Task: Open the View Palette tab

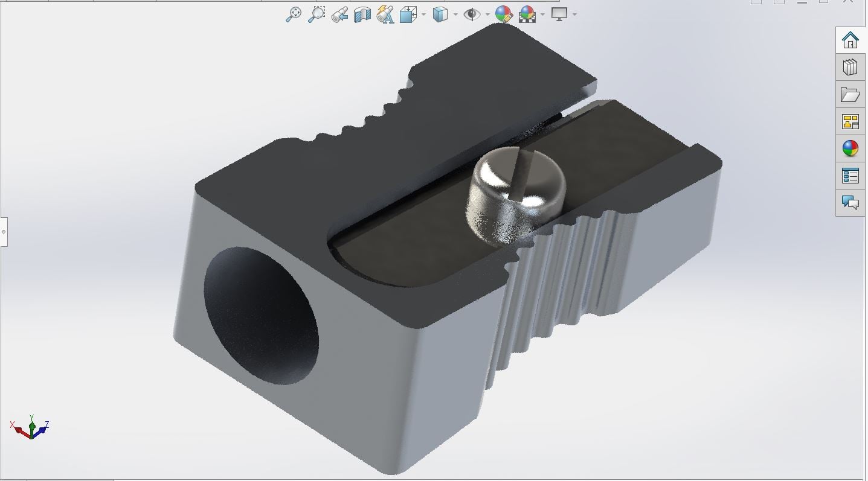Action: [x=850, y=122]
